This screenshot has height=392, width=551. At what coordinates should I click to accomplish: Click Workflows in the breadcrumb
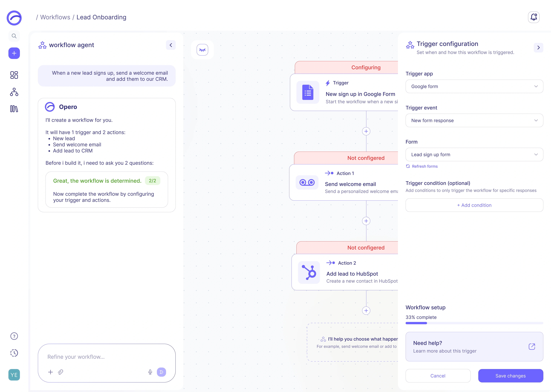(55, 17)
